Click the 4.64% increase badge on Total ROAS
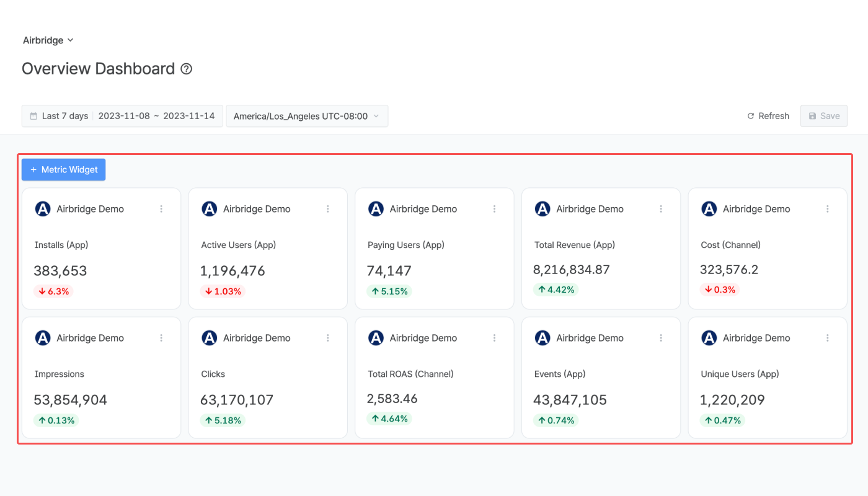The image size is (868, 496). [x=389, y=418]
